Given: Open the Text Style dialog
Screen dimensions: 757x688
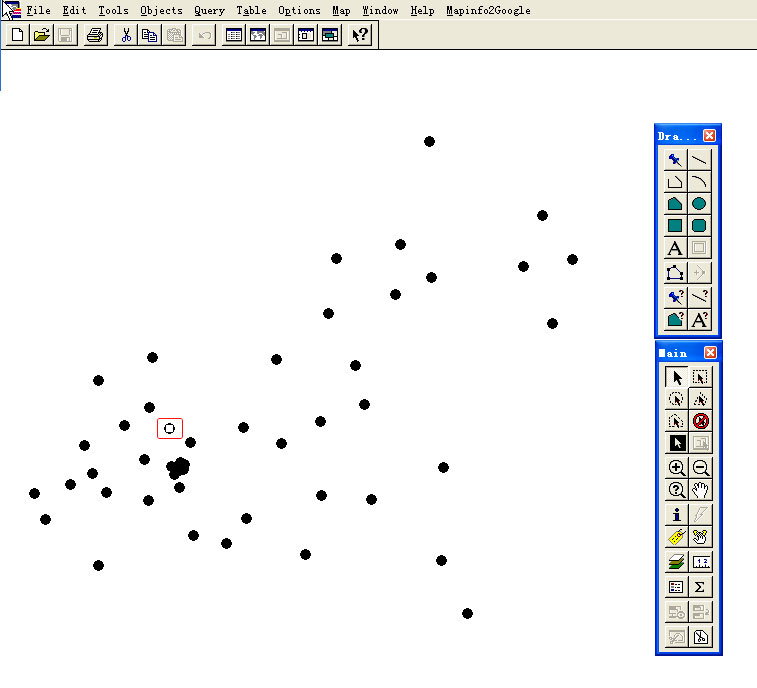Looking at the screenshot, I should coord(699,320).
